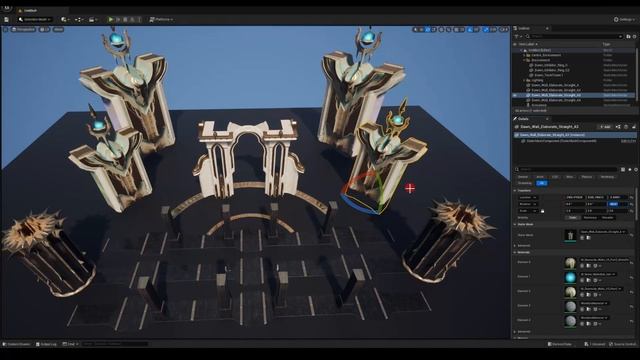This screenshot has height=360, width=640.
Task: Create new folder in Outliner
Action: [628, 36]
